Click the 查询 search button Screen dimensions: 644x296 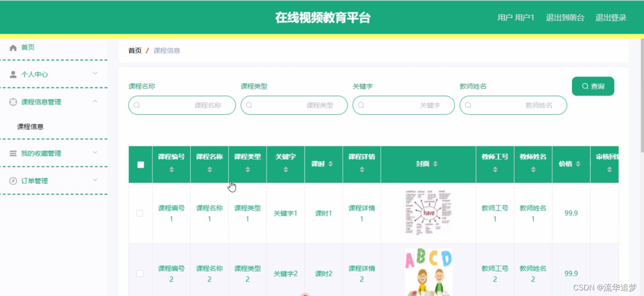pyautogui.click(x=593, y=86)
